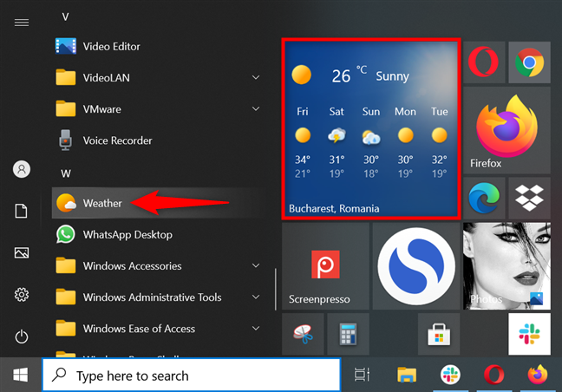
Task: Open the Microsoft Edge tile
Action: 481,199
